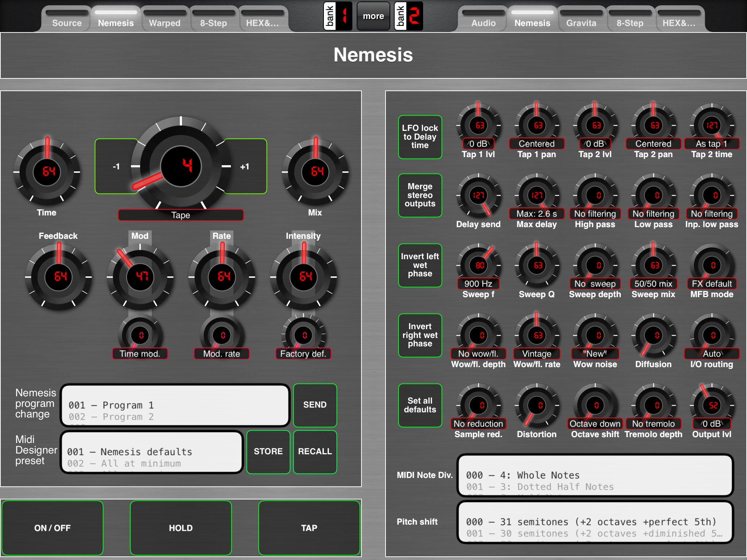
Task: Click the Wow/fl. depth knob
Action: [x=479, y=335]
